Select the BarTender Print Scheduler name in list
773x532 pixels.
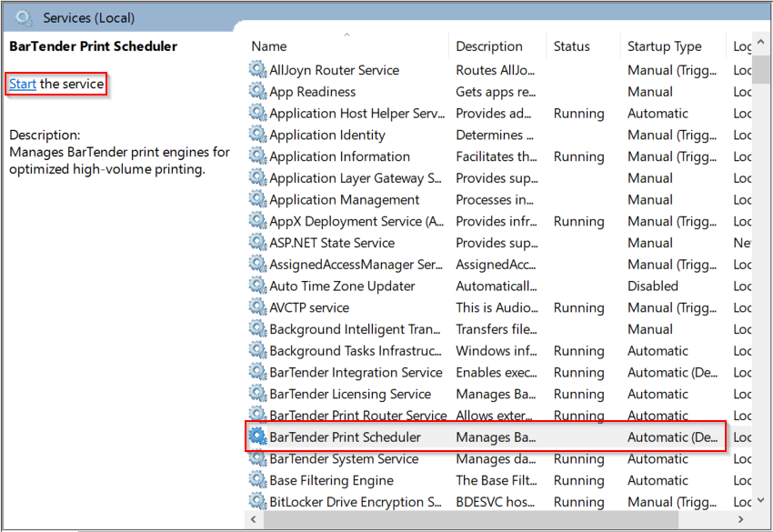click(345, 437)
